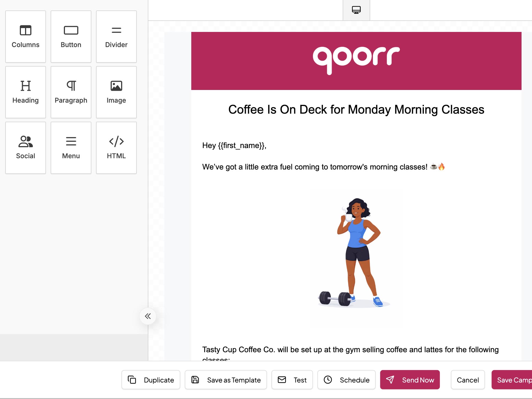Duplicate the current campaign
532x399 pixels.
[x=151, y=380]
